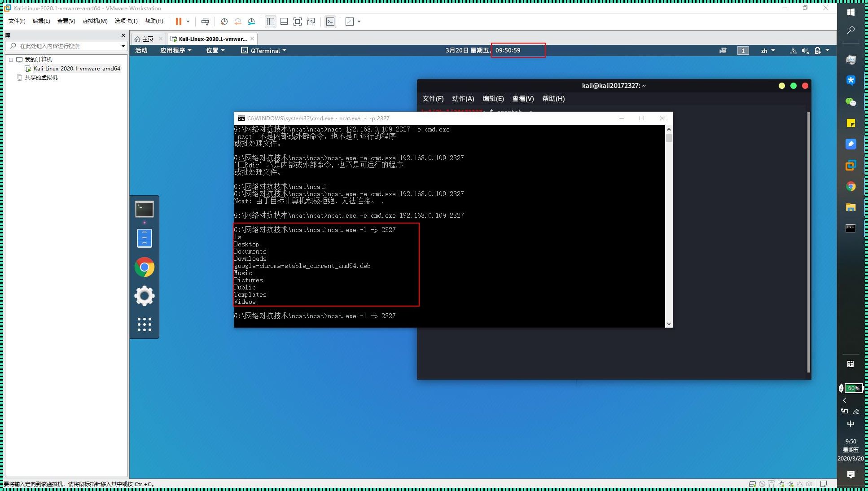Image resolution: width=868 pixels, height=491 pixels.
Task: Click the scroll up arrow in cmd.exe window
Action: tap(669, 129)
